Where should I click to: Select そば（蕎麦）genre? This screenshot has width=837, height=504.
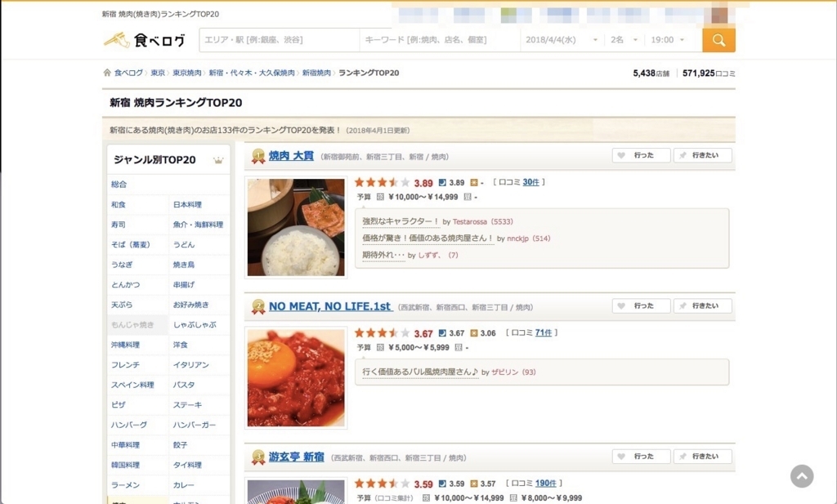(131, 245)
